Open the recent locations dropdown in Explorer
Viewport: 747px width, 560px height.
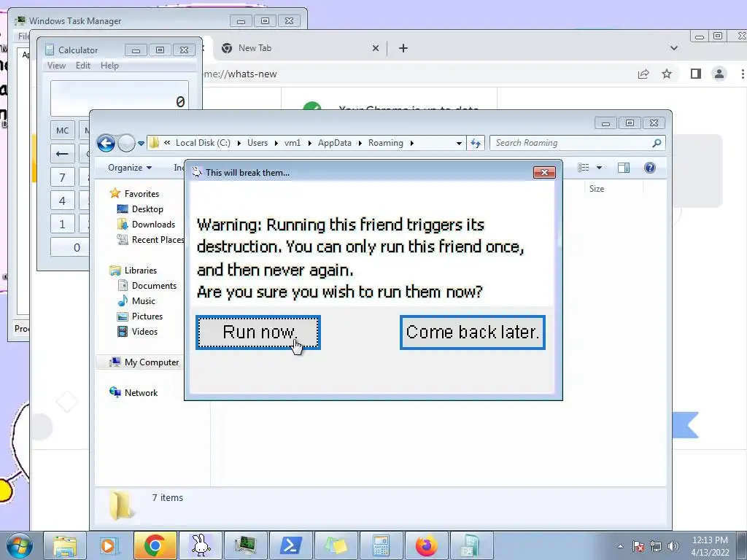tap(141, 143)
